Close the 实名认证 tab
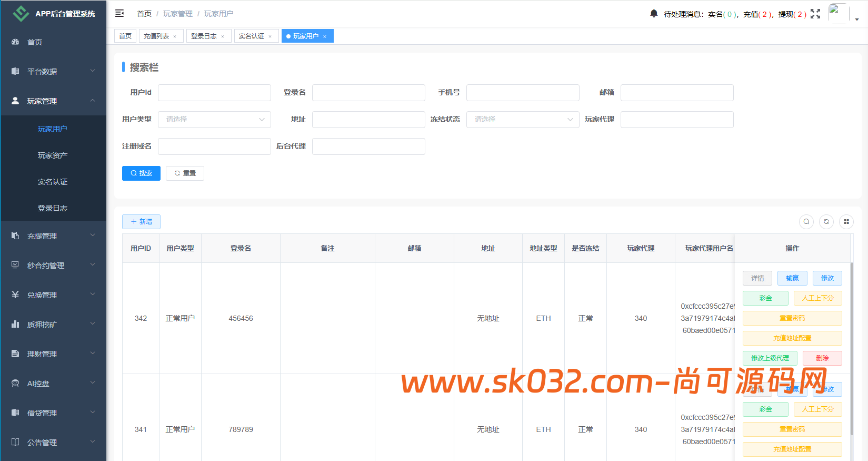The width and height of the screenshot is (868, 461). pos(270,36)
